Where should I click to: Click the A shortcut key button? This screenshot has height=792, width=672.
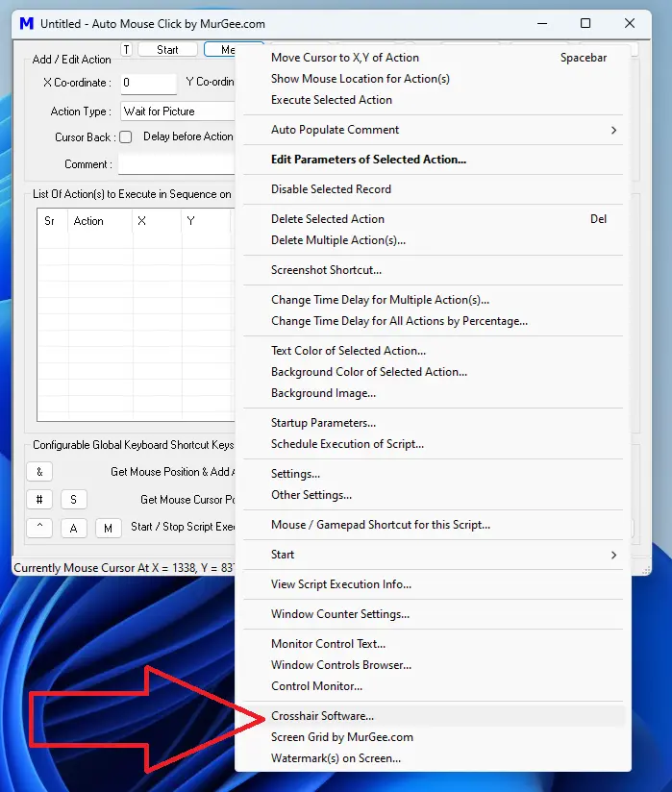coord(74,529)
